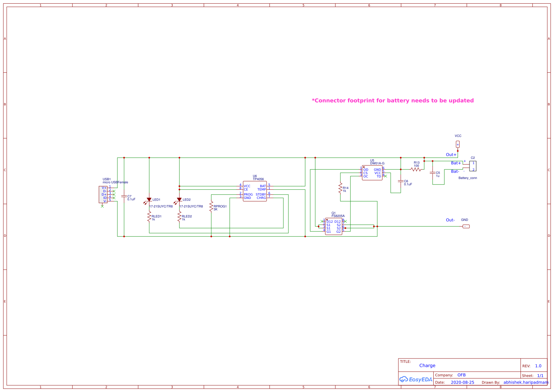Select the RPROG1 3K resistor symbol
The height and width of the screenshot is (392, 554).
pyautogui.click(x=211, y=207)
